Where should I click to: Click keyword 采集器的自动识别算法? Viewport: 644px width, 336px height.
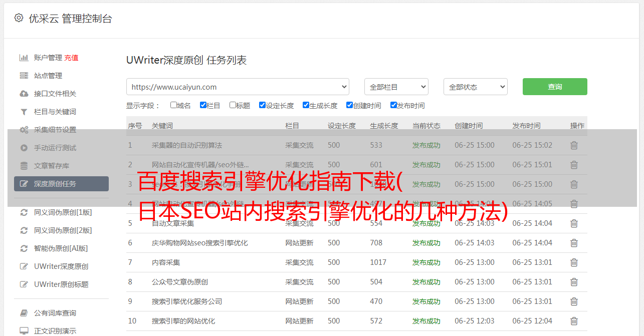point(187,145)
